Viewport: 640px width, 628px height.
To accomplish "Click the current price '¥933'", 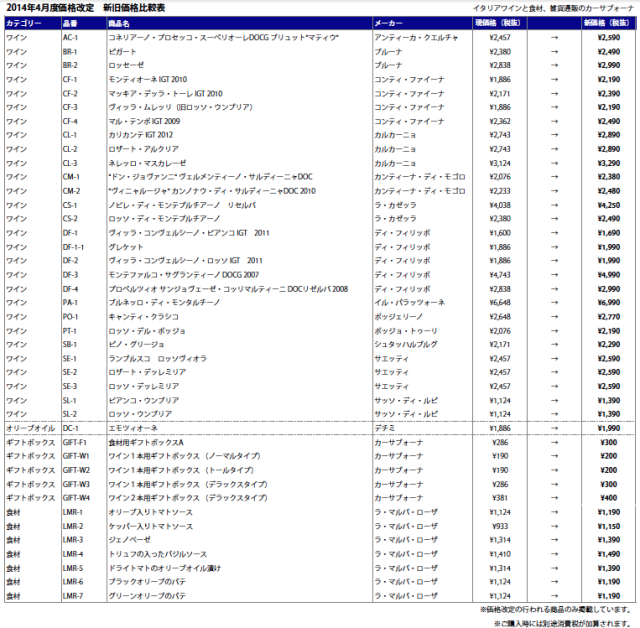I will (x=500, y=527).
